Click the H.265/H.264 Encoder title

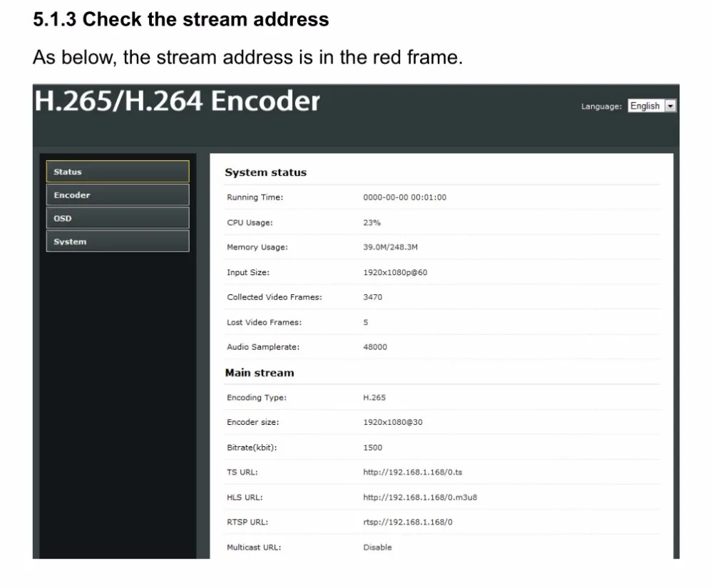click(178, 101)
